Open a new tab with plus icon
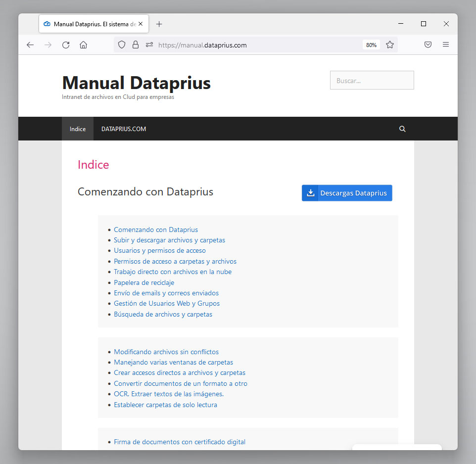Screen dimensions: 476x464 click(x=159, y=24)
